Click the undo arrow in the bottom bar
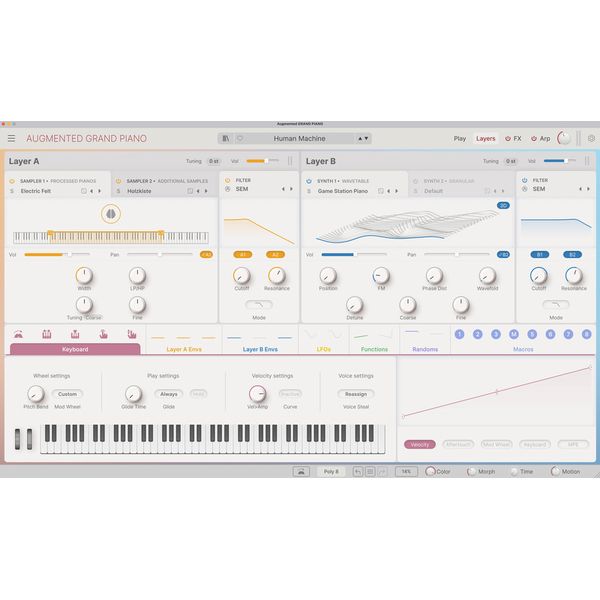Screen dimensions: 600x600 pos(357,472)
